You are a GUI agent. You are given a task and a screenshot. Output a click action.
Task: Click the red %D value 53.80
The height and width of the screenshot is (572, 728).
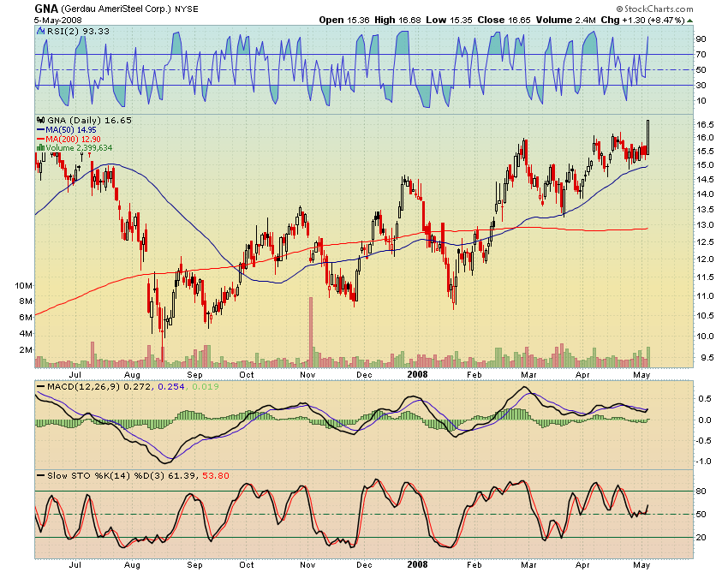point(216,476)
